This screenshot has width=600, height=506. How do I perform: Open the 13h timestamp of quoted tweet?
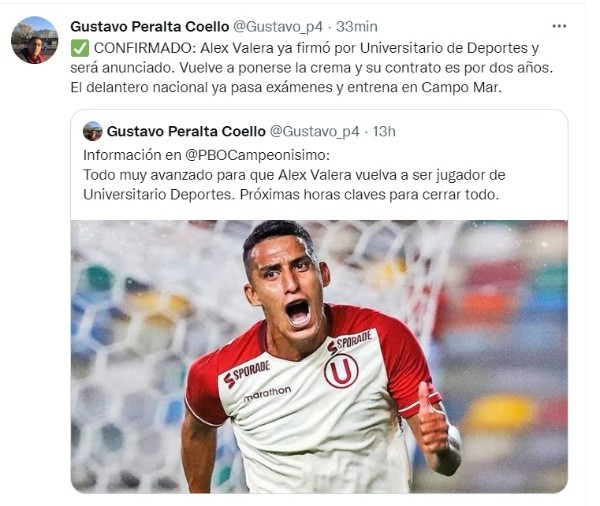pyautogui.click(x=384, y=131)
